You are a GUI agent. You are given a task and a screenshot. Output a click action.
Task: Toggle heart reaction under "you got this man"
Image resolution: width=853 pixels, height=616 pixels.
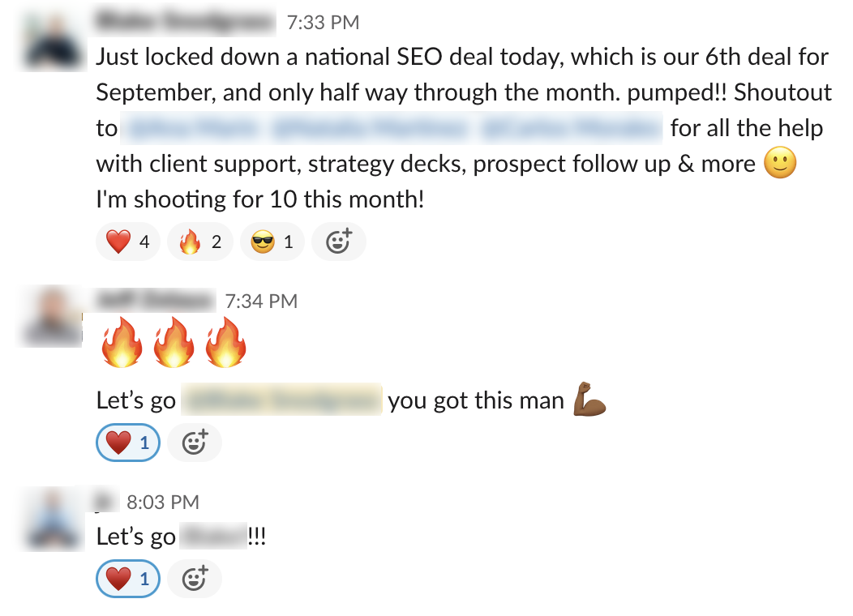(127, 443)
